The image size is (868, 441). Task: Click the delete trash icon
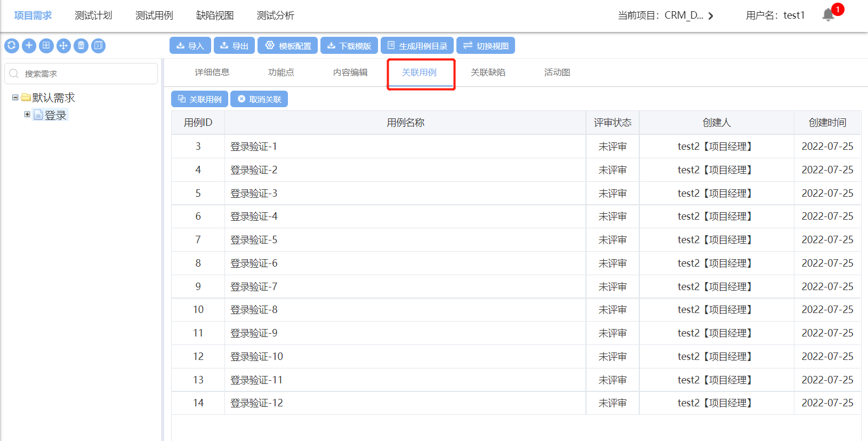coord(81,46)
